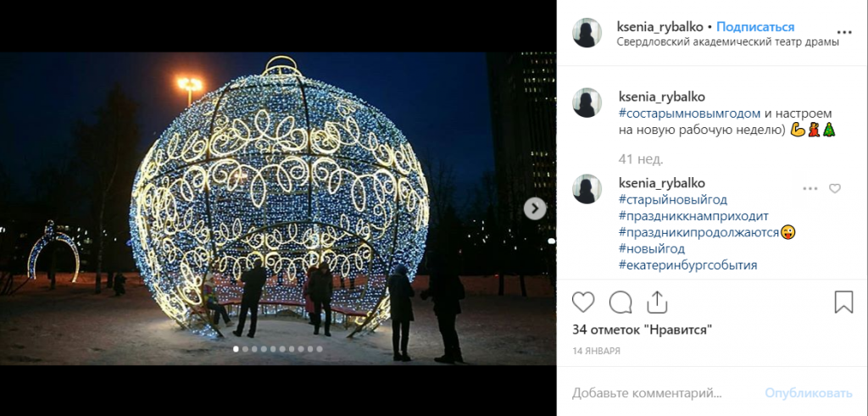Open three-dot options beside the hashtag comment

(810, 189)
